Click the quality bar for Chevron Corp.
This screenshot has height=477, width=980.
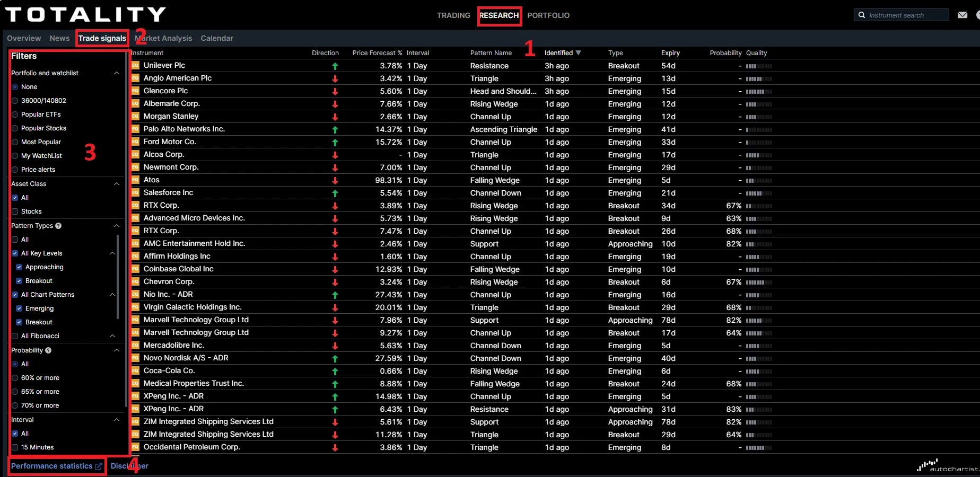pos(759,282)
